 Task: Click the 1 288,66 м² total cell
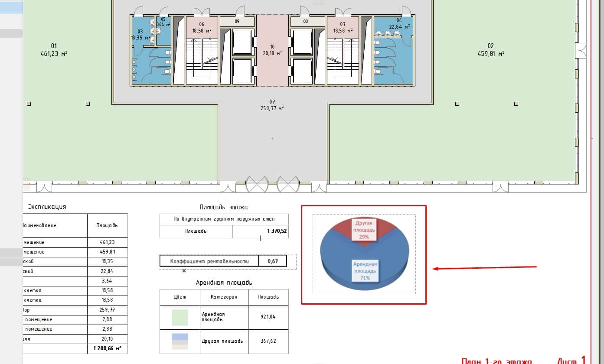click(107, 348)
